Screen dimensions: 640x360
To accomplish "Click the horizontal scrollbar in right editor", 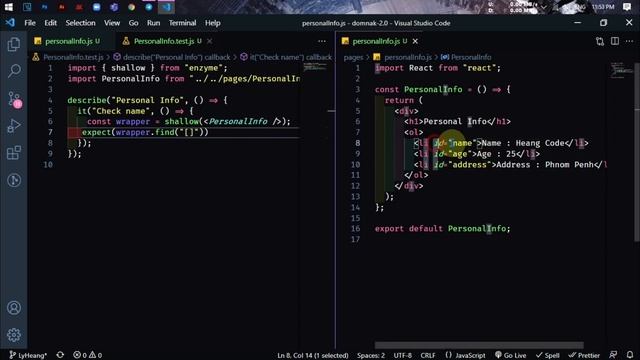I will pyautogui.click(x=479, y=345).
